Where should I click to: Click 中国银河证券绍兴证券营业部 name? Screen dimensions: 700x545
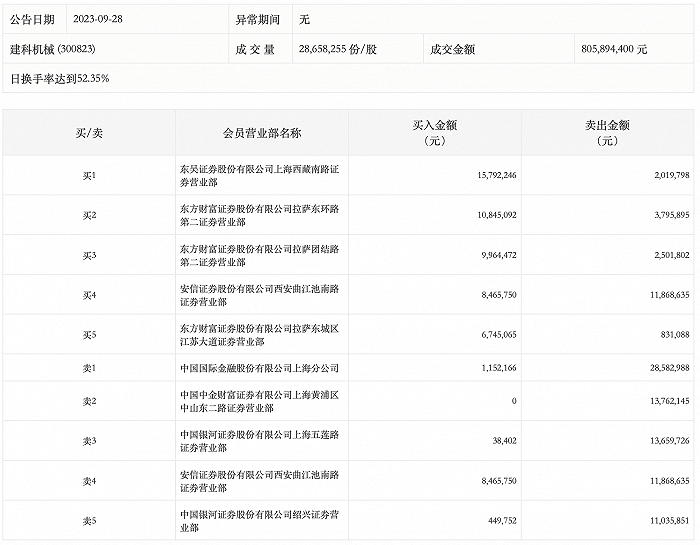pyautogui.click(x=259, y=521)
